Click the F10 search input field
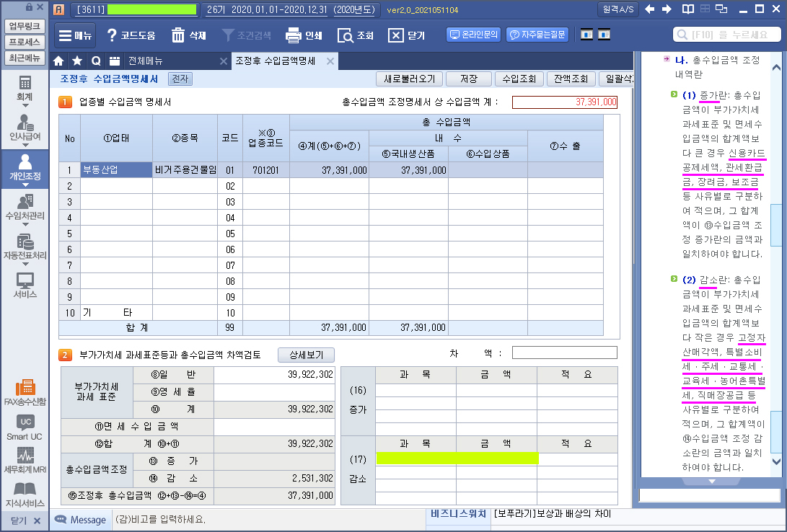787x532 pixels. click(727, 35)
